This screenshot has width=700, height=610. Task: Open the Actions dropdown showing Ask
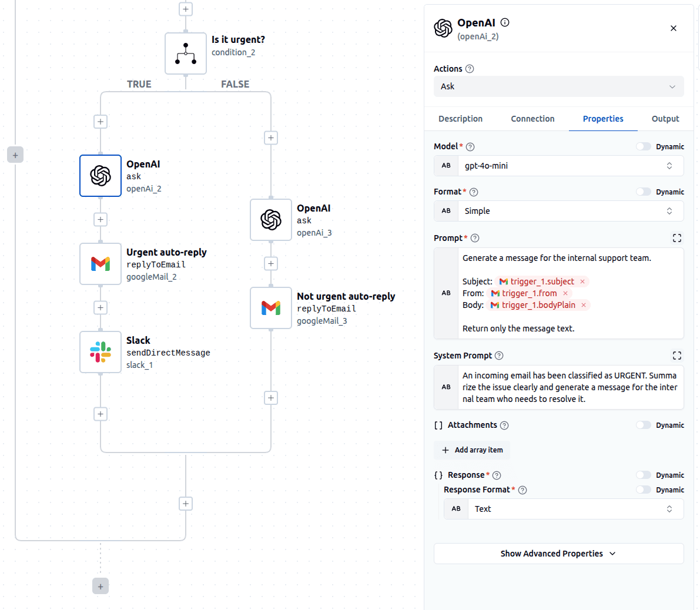pyautogui.click(x=558, y=86)
